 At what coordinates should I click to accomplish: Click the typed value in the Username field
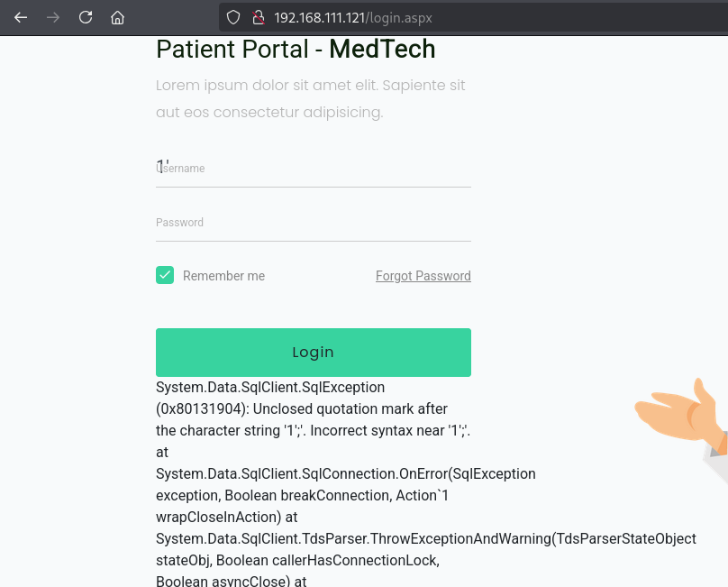tap(159, 166)
